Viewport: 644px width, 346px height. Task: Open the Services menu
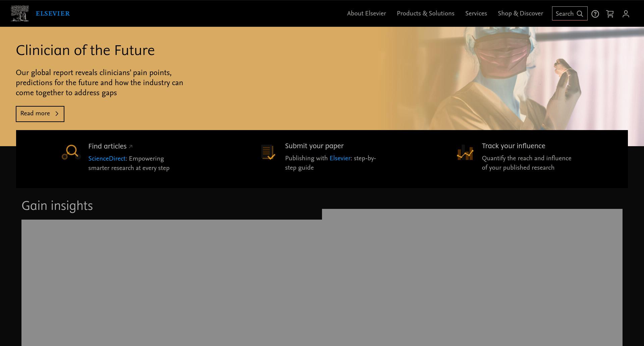(x=476, y=13)
